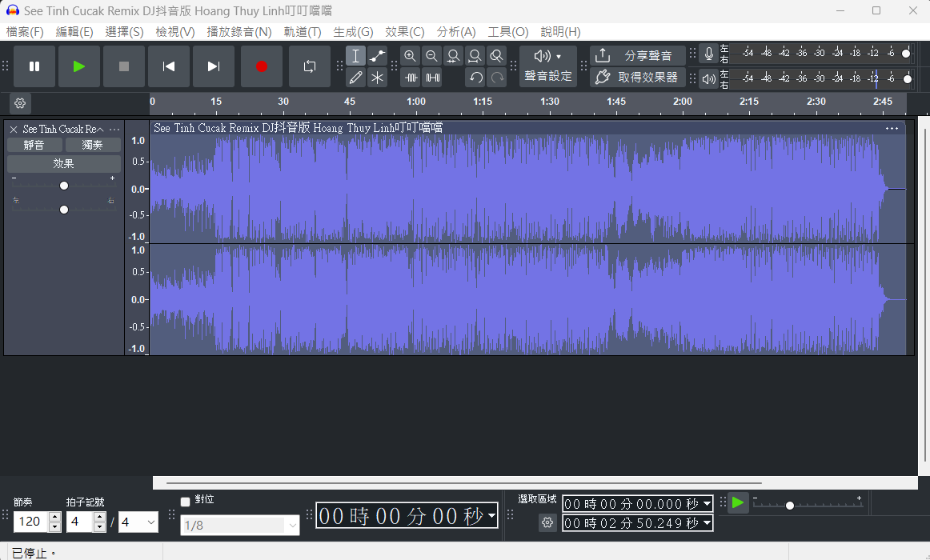Open the 生成(G) menu
The height and width of the screenshot is (560, 930).
354,32
